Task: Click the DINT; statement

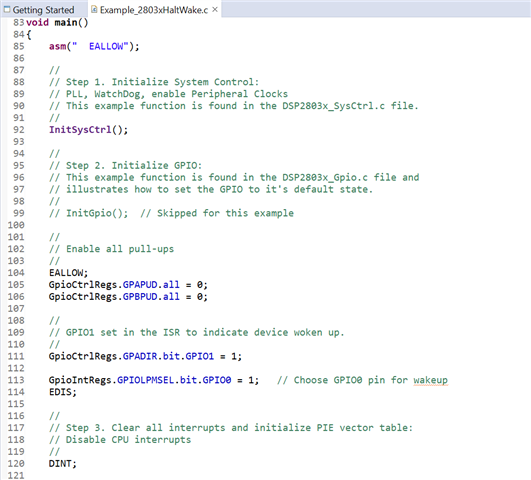Action: 63,463
